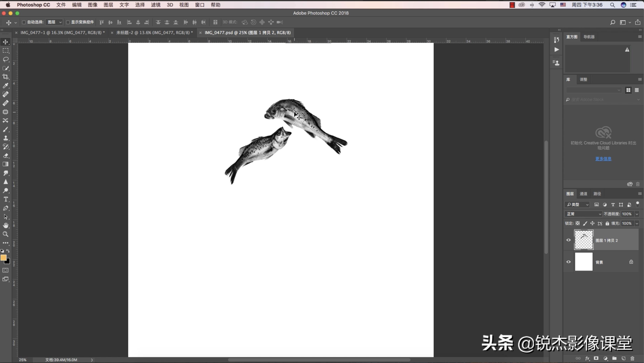This screenshot has height=363, width=644.
Task: Switch to the 通道 panel tab
Action: coord(584,194)
